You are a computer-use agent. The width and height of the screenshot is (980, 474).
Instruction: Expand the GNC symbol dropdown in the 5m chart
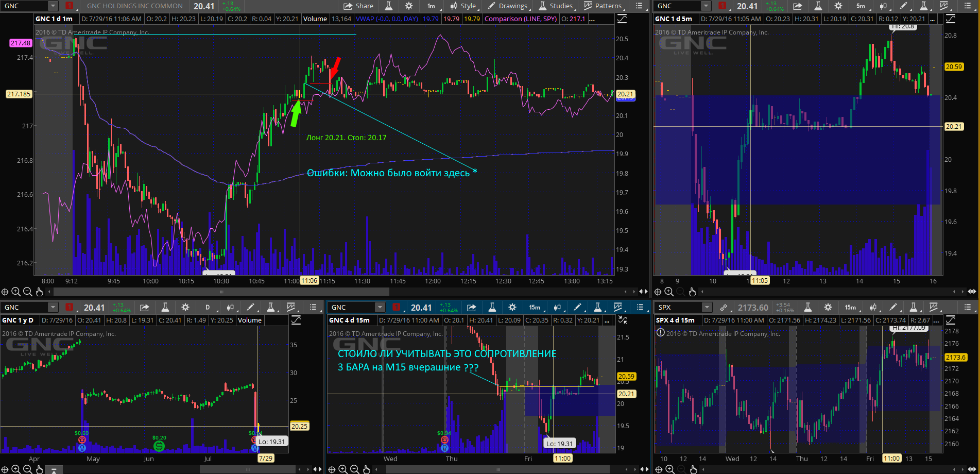(706, 6)
